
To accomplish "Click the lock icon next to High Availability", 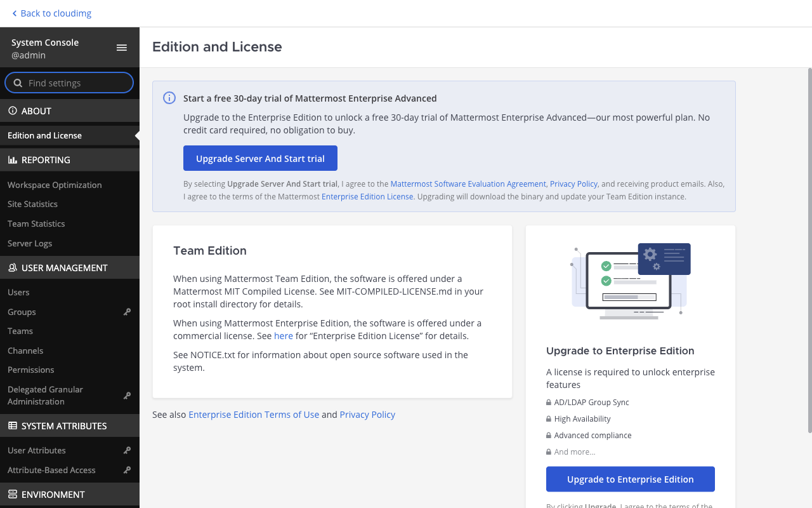I will (549, 419).
